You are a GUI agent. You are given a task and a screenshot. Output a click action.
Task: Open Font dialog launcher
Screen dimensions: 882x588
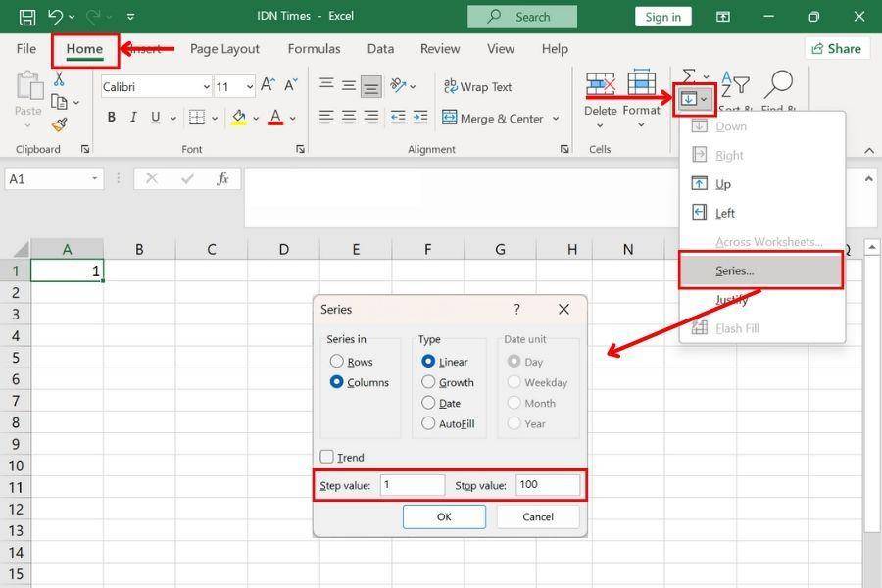pos(301,149)
